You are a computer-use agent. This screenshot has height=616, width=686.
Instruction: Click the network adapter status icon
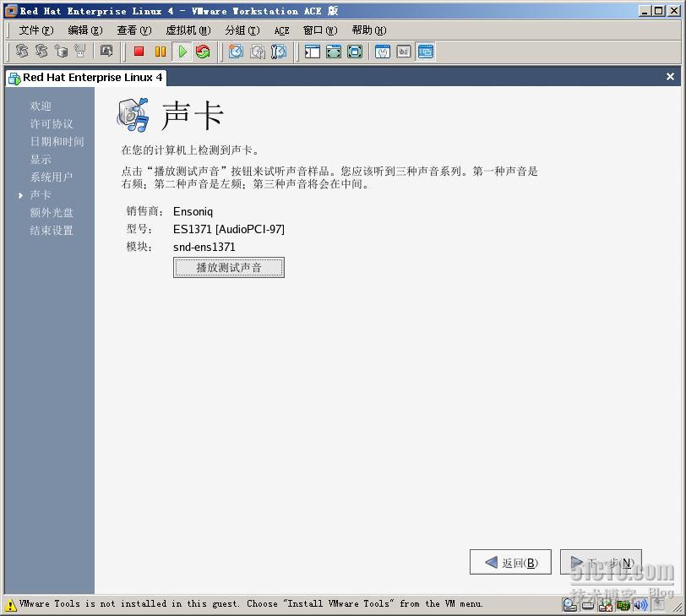coord(623,605)
